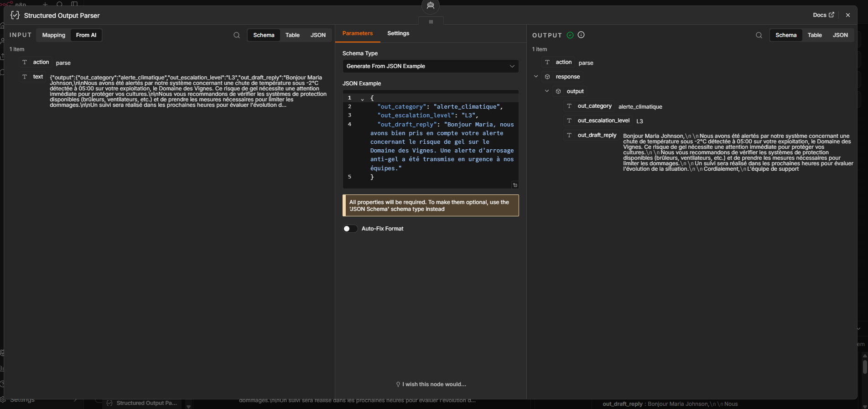The width and height of the screenshot is (868, 409).
Task: Expand the JSON Example editor
Action: [515, 185]
